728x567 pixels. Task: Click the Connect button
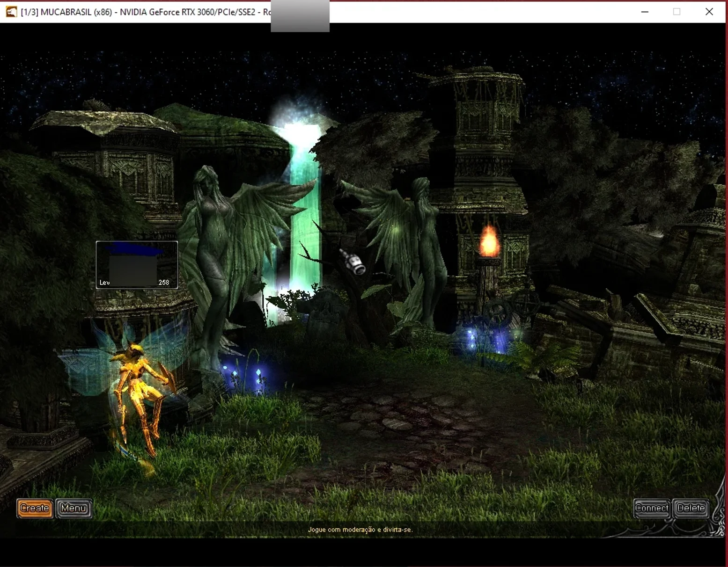point(652,508)
